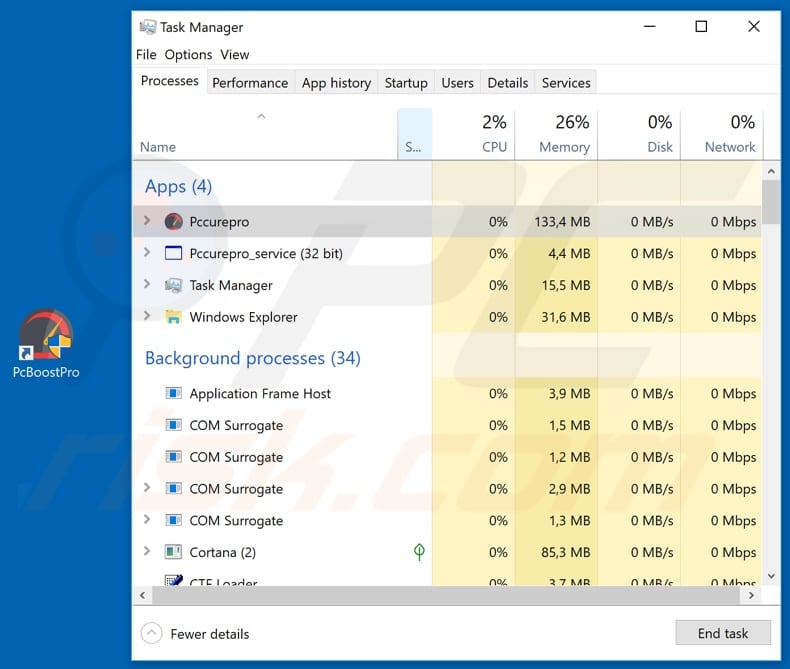Switch to the Startup tab

pos(406,83)
